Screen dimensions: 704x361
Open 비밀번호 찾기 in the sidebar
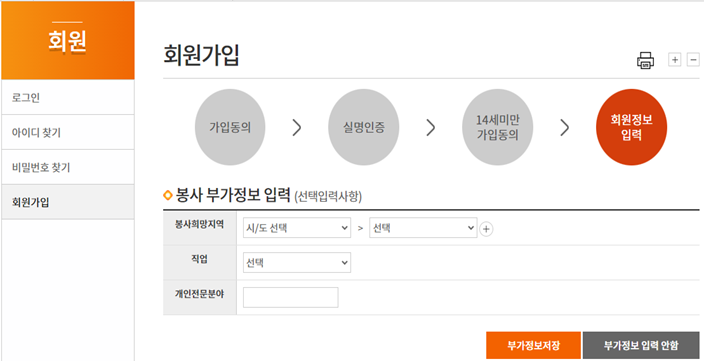coord(68,167)
